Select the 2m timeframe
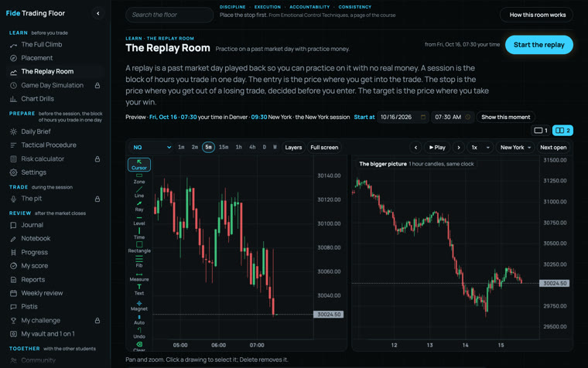This screenshot has height=368, width=588. (195, 147)
